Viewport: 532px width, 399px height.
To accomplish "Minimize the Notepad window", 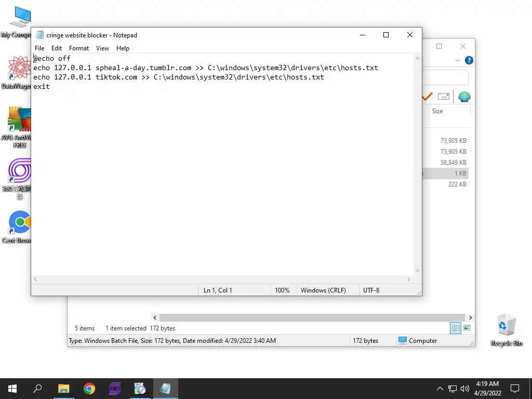I will pos(363,35).
